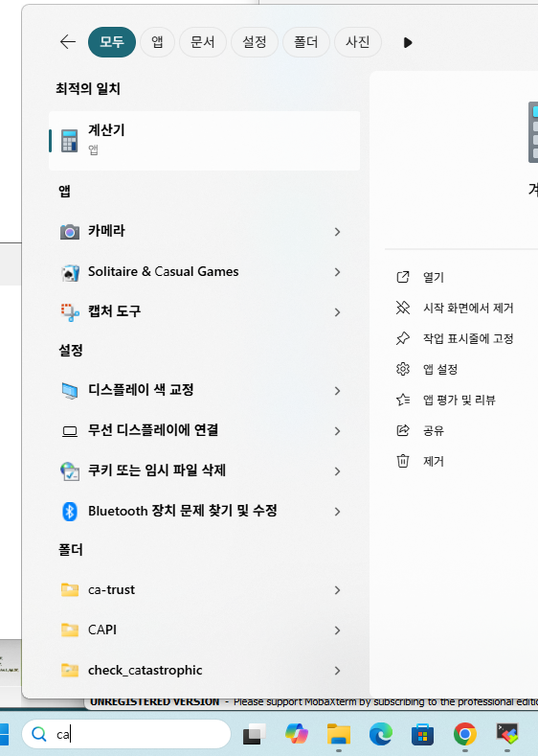Select the 캡처 도구 result text

[x=114, y=311]
